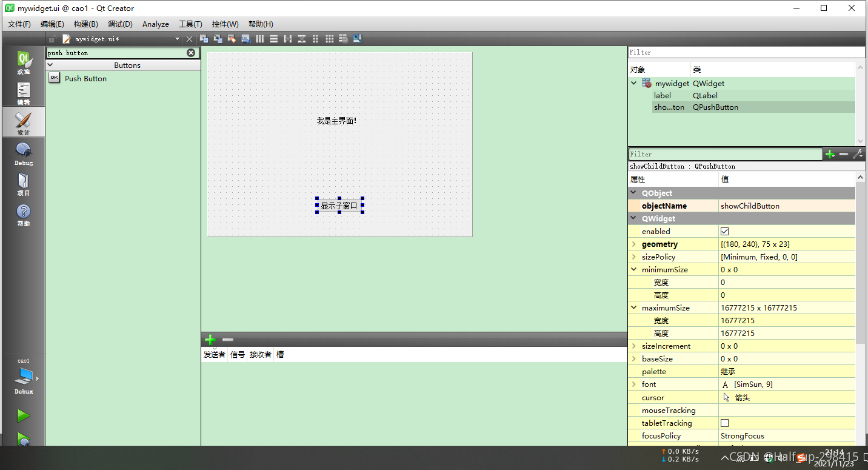This screenshot has width=868, height=470.
Task: Add a new signal/slot connection
Action: [210, 340]
